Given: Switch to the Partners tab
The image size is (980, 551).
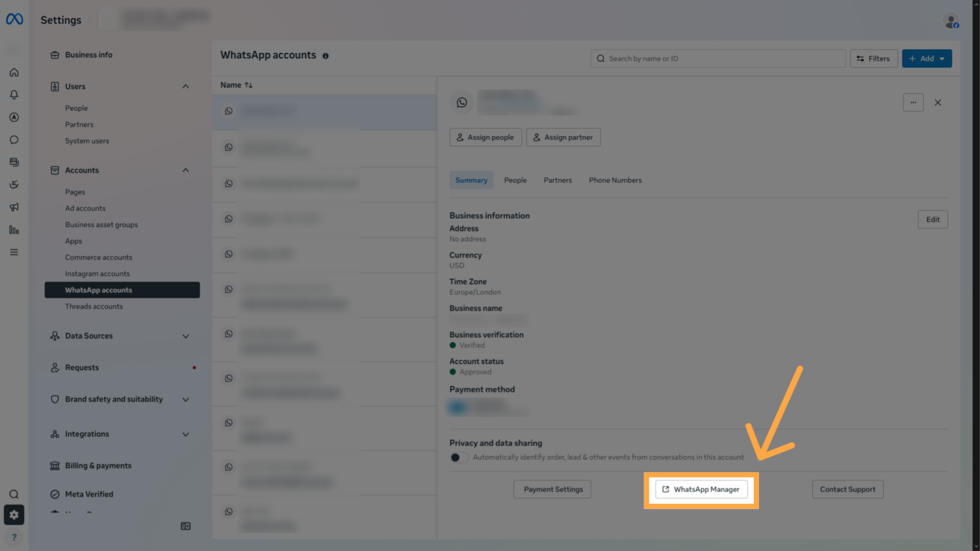Looking at the screenshot, I should pyautogui.click(x=557, y=180).
